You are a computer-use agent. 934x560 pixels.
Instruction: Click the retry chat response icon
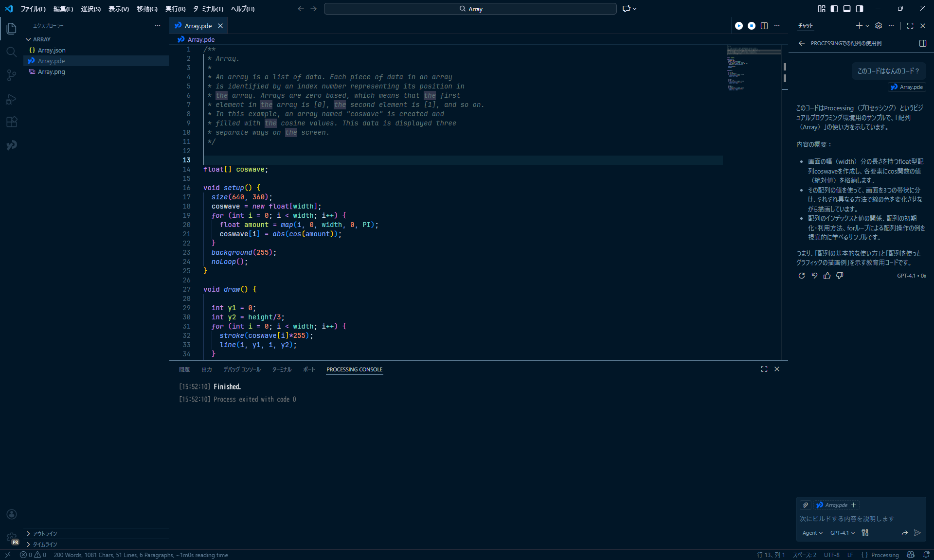tap(802, 276)
